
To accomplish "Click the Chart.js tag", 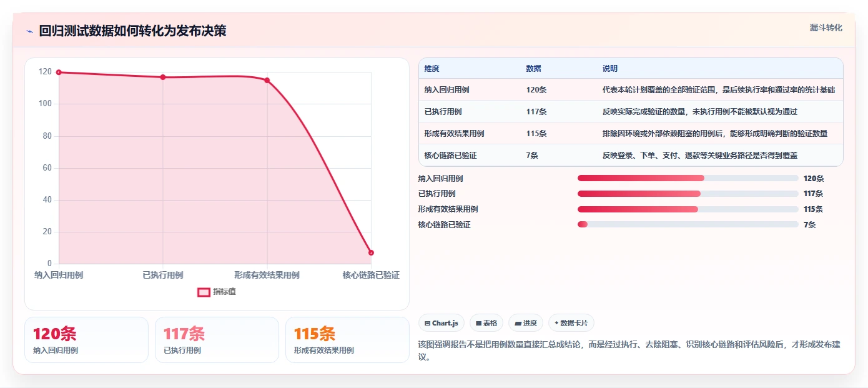I will pyautogui.click(x=441, y=323).
